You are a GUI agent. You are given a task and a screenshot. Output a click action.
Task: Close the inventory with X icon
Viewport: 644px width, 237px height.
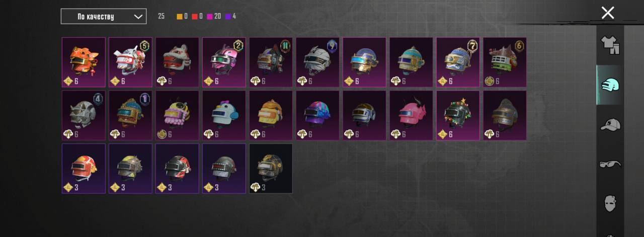pyautogui.click(x=608, y=13)
